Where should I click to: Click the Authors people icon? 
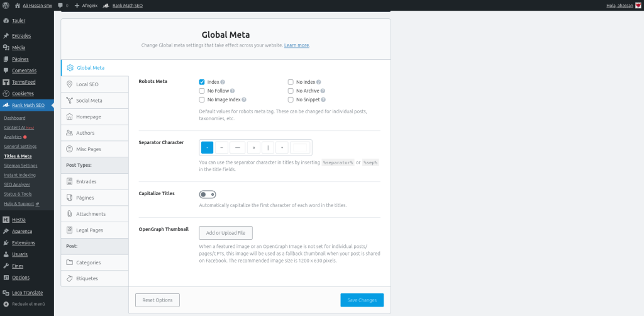[69, 133]
